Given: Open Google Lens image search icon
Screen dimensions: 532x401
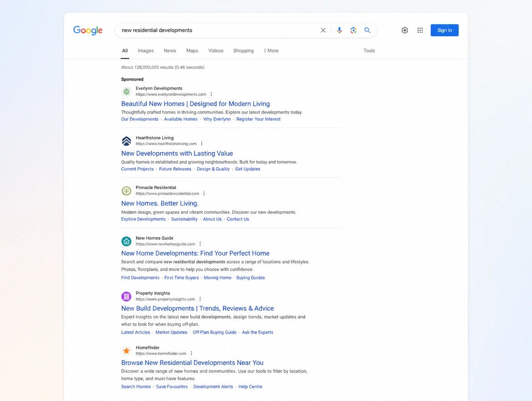Looking at the screenshot, I should pos(353,30).
